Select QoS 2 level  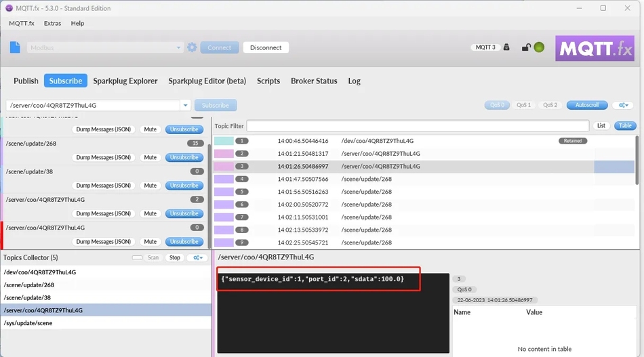(x=550, y=105)
